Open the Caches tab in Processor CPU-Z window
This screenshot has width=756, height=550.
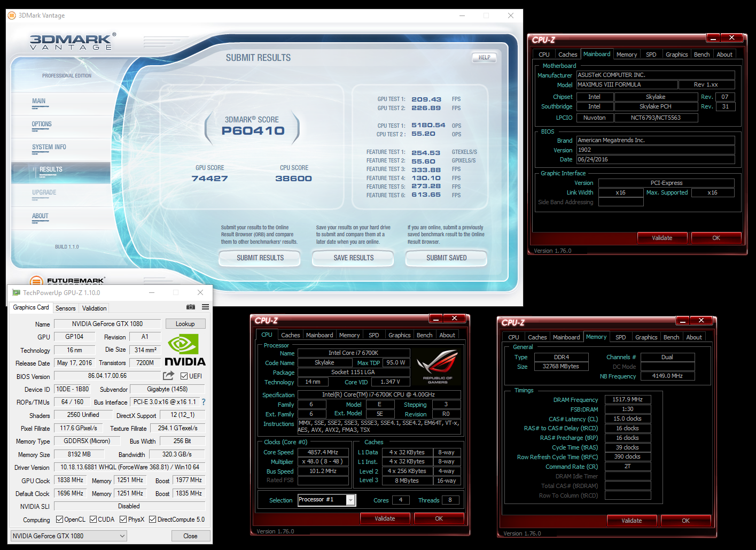coord(290,335)
